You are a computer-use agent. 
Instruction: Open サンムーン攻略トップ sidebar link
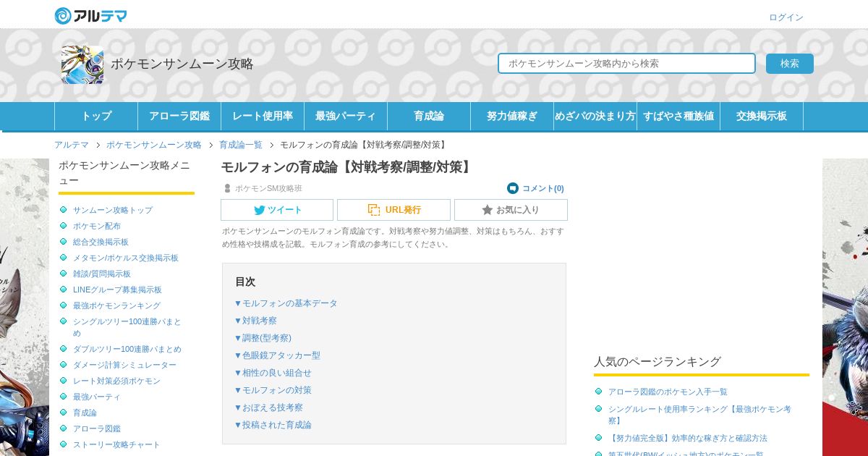[113, 210]
